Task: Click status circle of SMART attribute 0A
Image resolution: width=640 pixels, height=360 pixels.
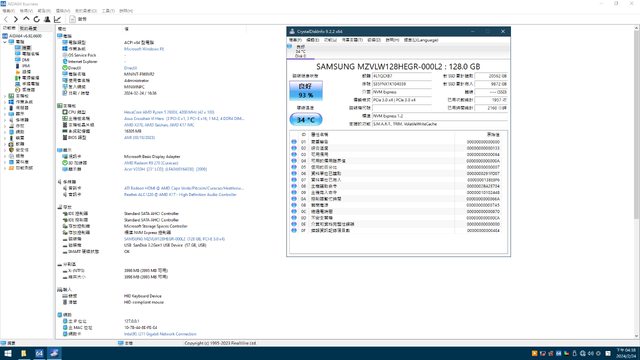Action: [x=294, y=199]
